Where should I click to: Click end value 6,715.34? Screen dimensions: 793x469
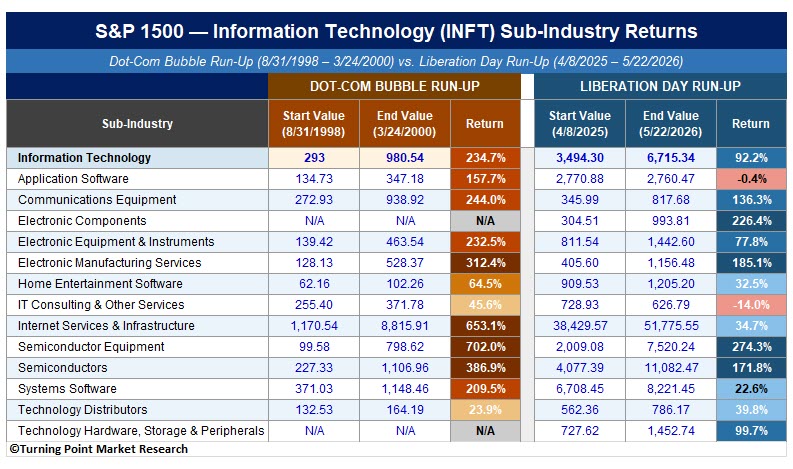(x=671, y=158)
